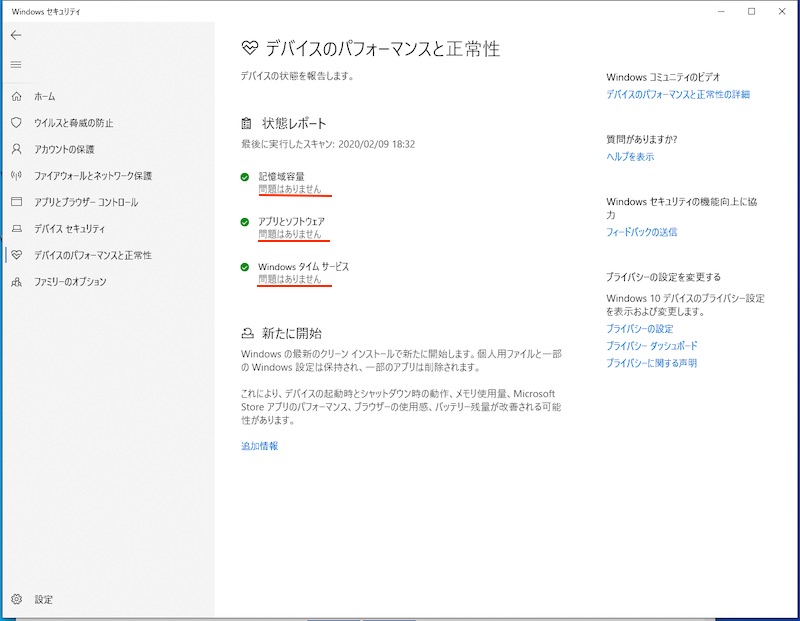Image resolution: width=800 pixels, height=621 pixels.
Task: Click the プライバシーの設定を変更する heading
Action: point(663,277)
